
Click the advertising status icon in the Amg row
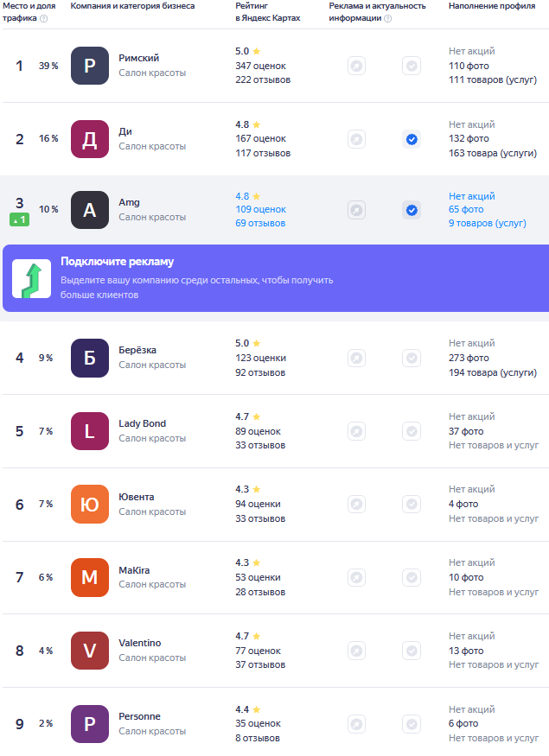click(x=355, y=210)
